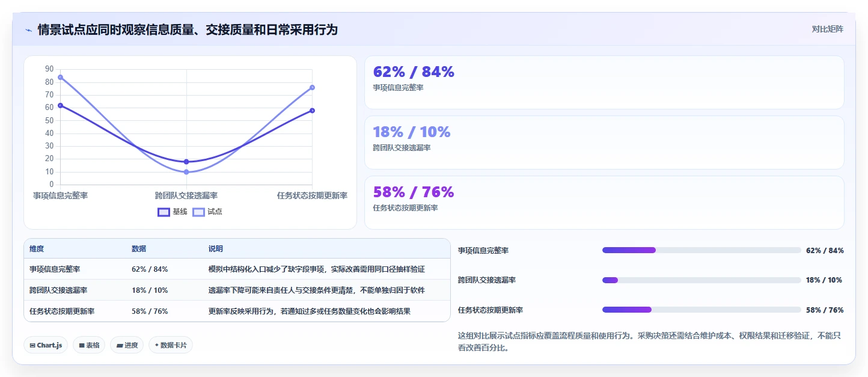Open the 62% / 84% data card

tap(604, 82)
